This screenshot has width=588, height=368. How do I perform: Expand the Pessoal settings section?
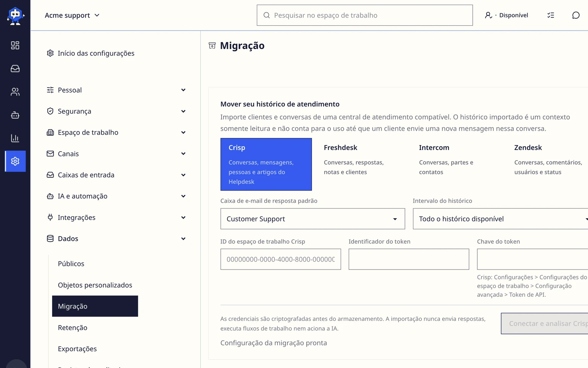116,90
